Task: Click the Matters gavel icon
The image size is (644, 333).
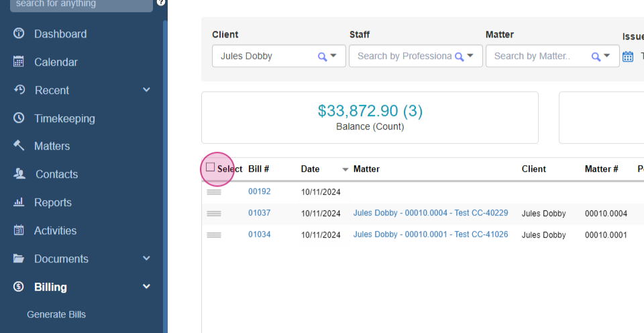Action: pos(19,146)
